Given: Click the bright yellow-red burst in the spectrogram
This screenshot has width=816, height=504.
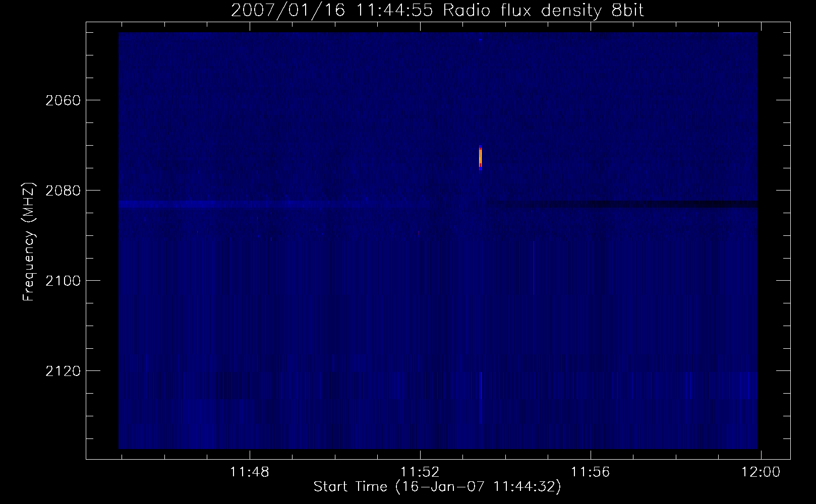Looking at the screenshot, I should click(480, 158).
